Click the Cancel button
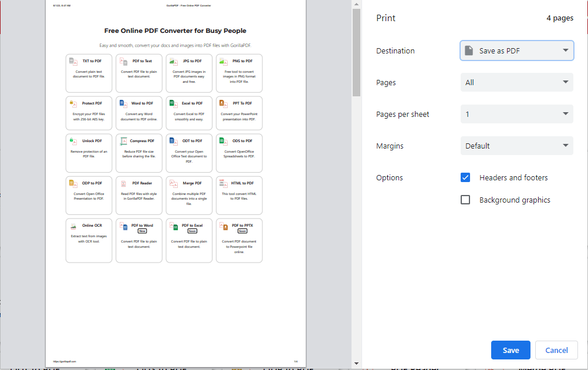 (556, 350)
